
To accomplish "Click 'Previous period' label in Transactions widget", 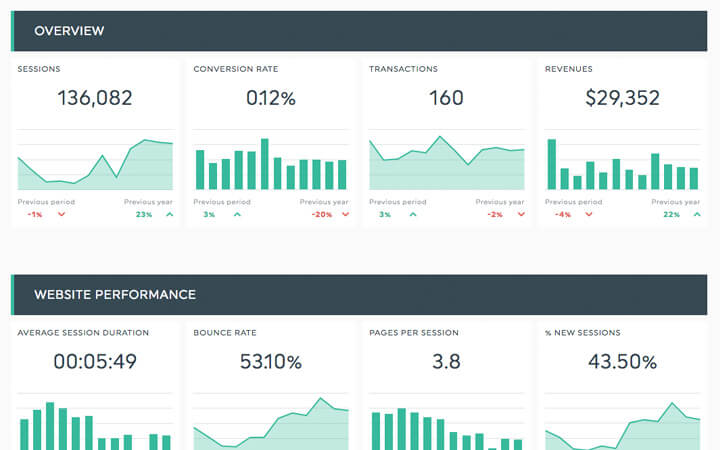I will tap(398, 202).
